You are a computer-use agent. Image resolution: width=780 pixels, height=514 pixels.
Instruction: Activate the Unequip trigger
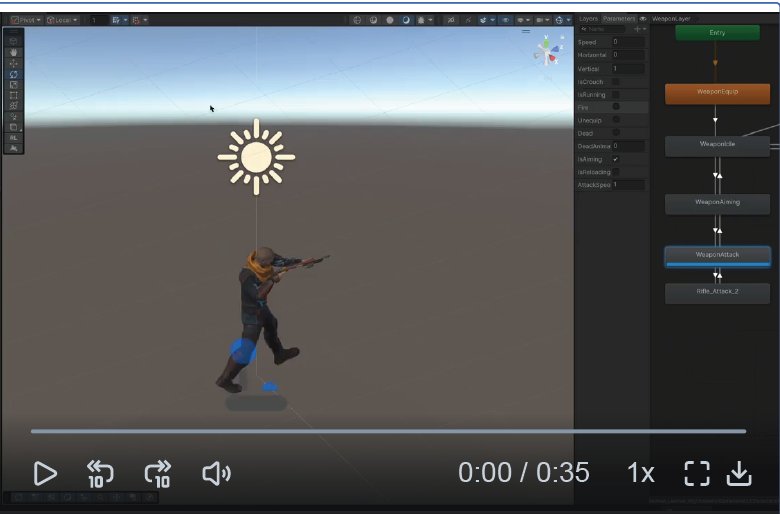616,120
